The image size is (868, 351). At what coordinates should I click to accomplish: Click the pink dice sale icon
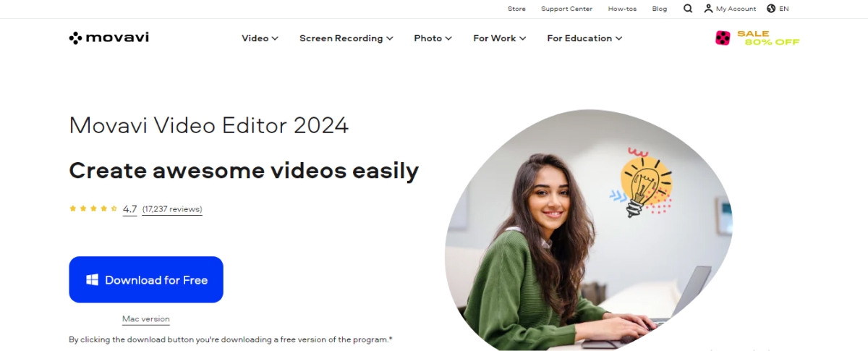[723, 38]
